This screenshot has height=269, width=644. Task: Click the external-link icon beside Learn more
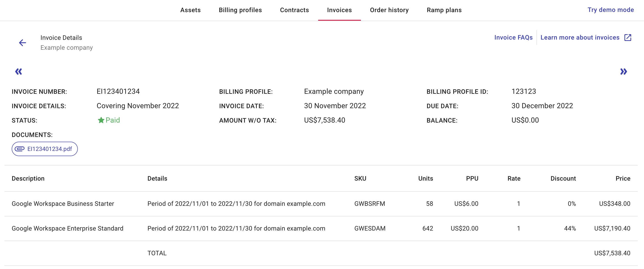point(628,38)
